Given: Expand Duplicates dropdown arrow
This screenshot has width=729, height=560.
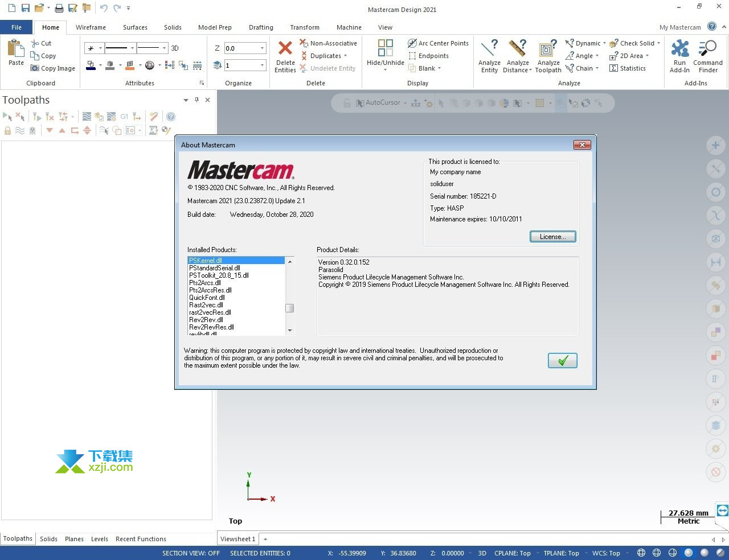Looking at the screenshot, I should tap(345, 56).
